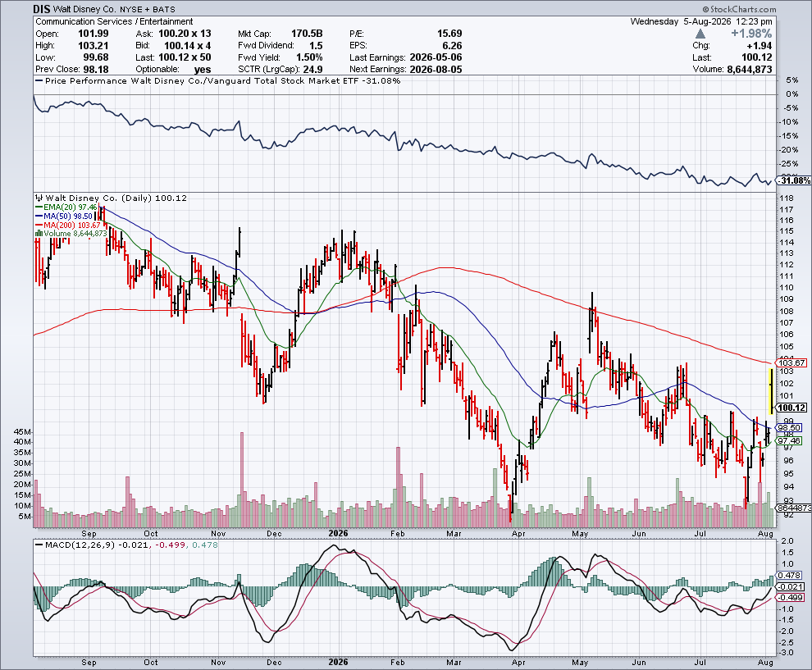Click the blue 98.50 price-axis tag
The image size is (812, 670).
[x=790, y=428]
